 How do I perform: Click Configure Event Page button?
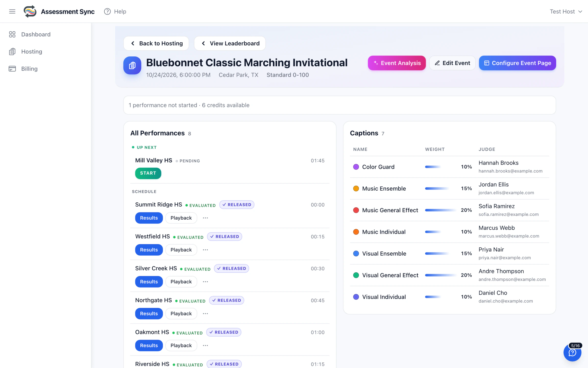tap(517, 63)
